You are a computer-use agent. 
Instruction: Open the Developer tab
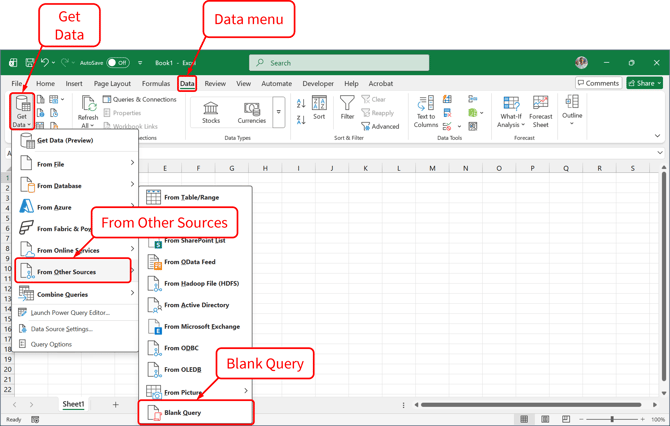click(318, 84)
